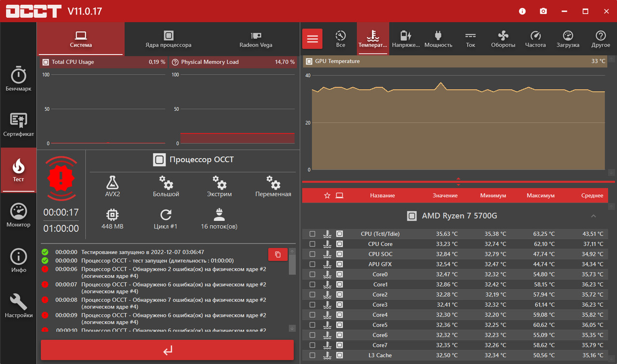Click the red error alert status icon

click(61, 178)
